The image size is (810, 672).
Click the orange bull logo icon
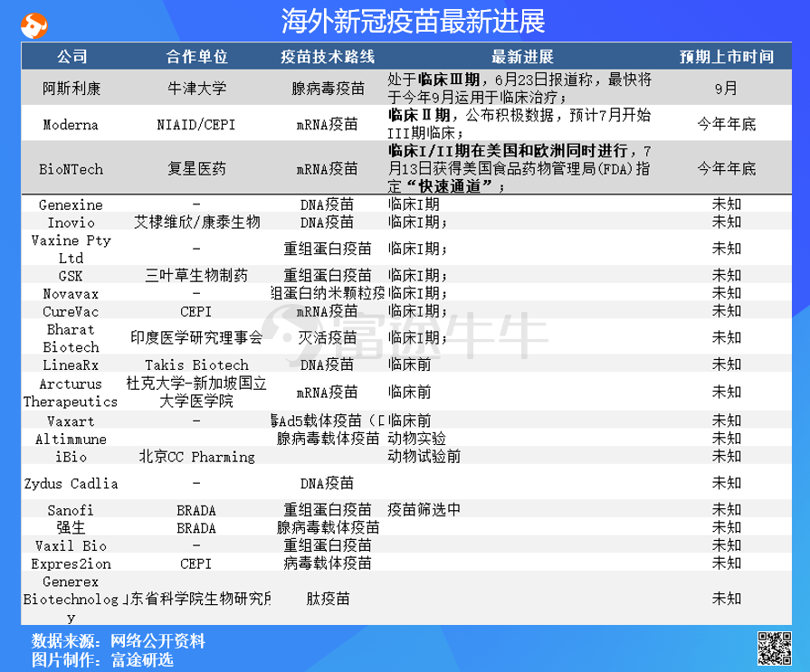34,25
